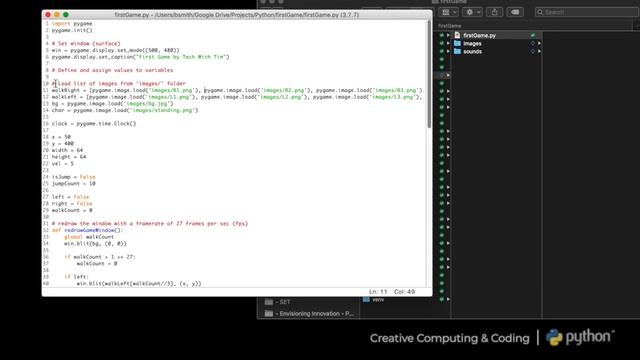Open the Finder view grouping dropdown
640x360 pixels.
point(449,12)
